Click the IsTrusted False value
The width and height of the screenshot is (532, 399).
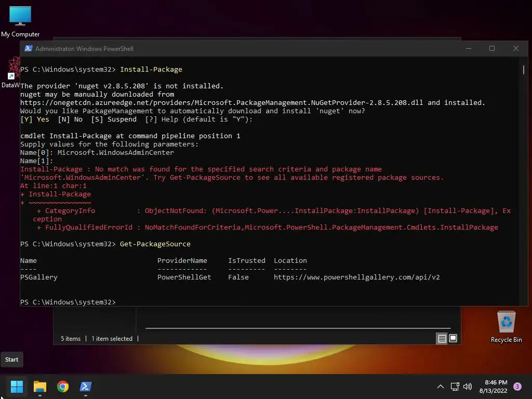(x=238, y=277)
